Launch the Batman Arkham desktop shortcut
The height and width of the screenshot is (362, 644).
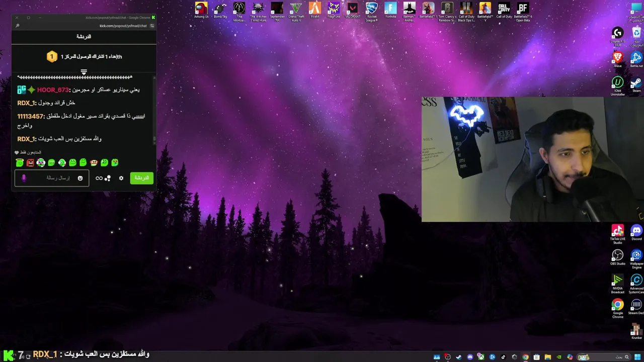click(x=410, y=12)
